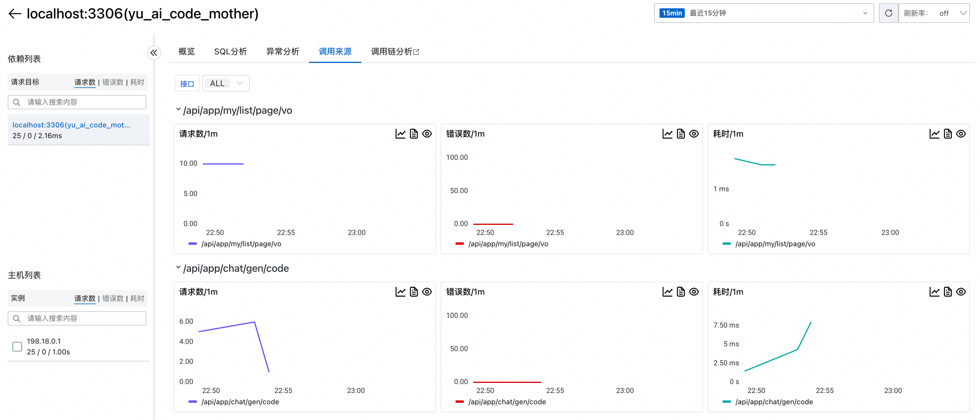
Task: Switch to the 异常分析 tab
Action: 282,52
